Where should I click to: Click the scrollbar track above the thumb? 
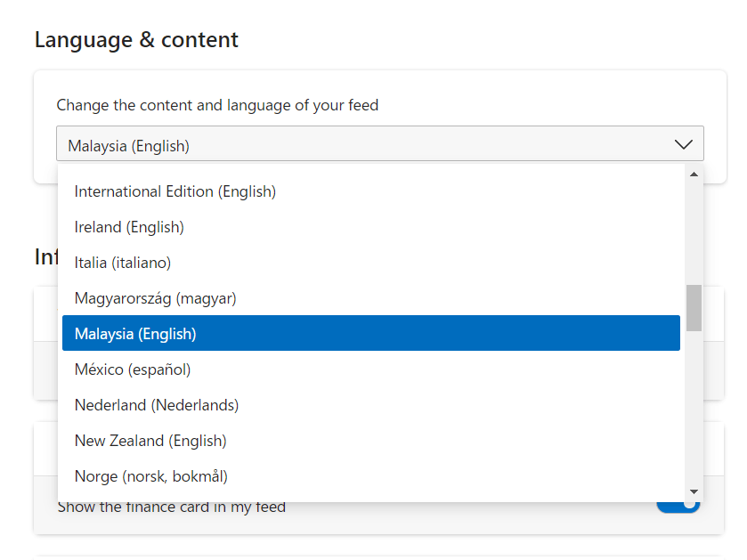[694, 231]
